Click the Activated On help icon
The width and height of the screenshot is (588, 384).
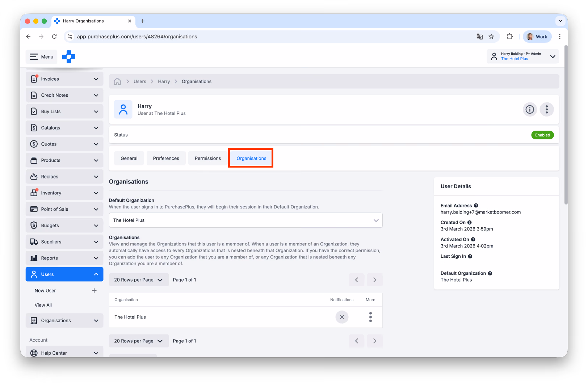point(473,240)
